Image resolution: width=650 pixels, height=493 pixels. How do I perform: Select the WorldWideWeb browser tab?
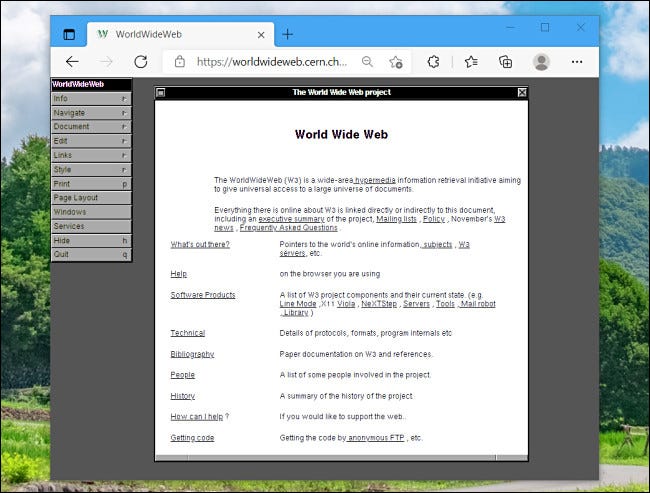click(x=180, y=34)
